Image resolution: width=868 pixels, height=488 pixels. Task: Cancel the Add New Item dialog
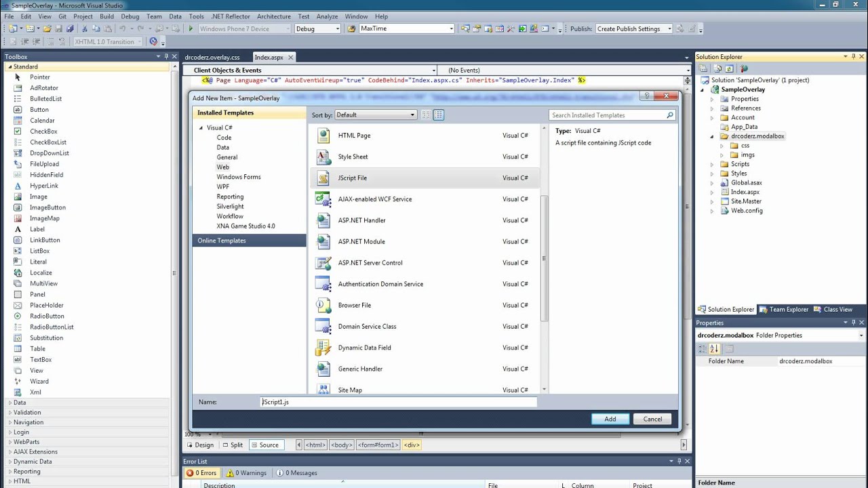[x=652, y=419]
